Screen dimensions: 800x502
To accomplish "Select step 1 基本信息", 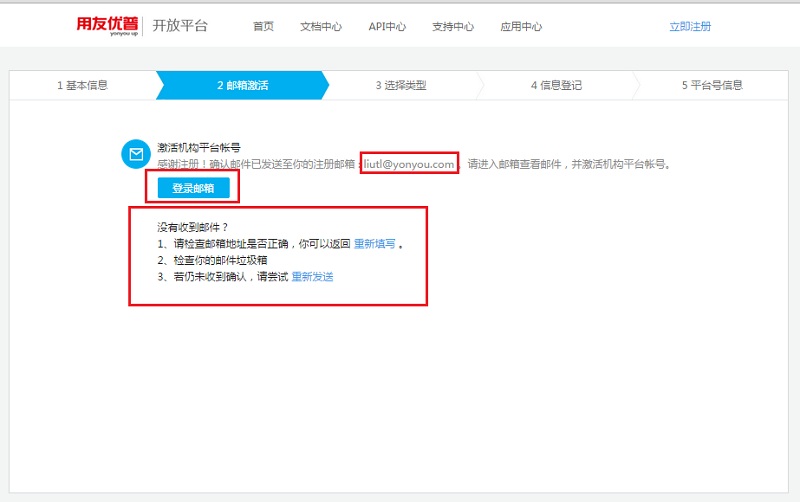I will pos(82,85).
